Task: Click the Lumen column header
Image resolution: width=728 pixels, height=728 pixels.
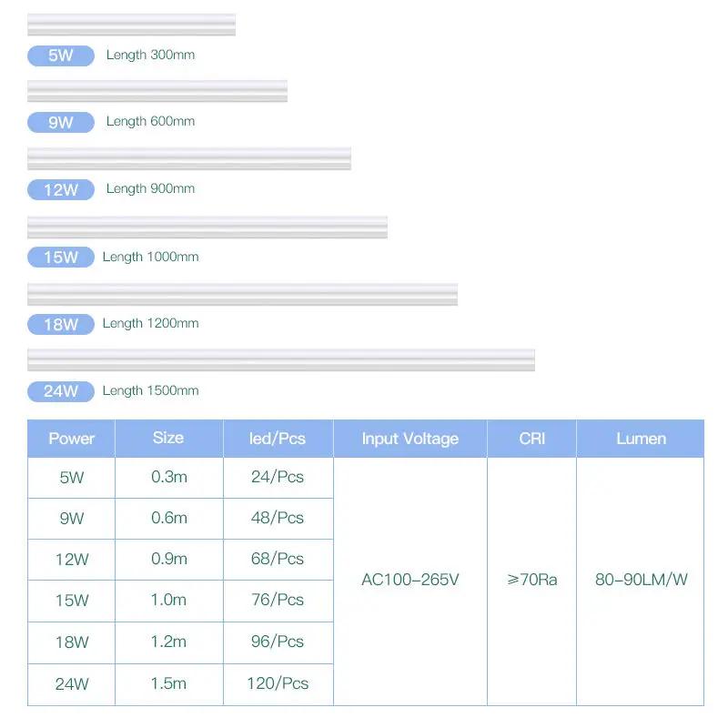Action: point(641,439)
